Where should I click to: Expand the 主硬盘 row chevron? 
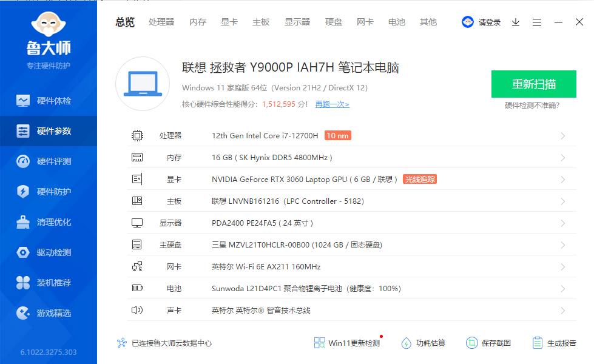(x=563, y=245)
